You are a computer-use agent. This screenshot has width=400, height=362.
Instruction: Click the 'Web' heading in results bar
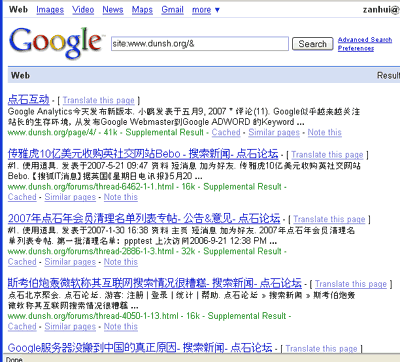[21, 75]
